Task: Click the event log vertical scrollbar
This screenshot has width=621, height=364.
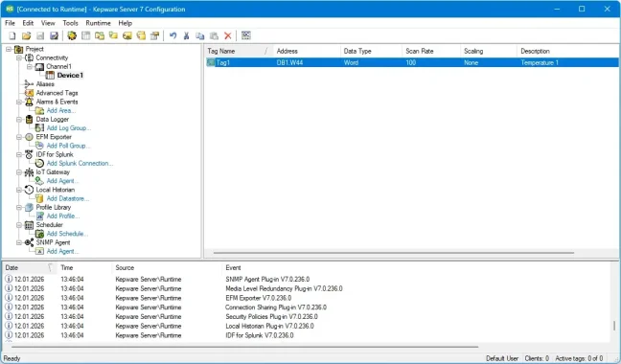Action: click(614, 326)
